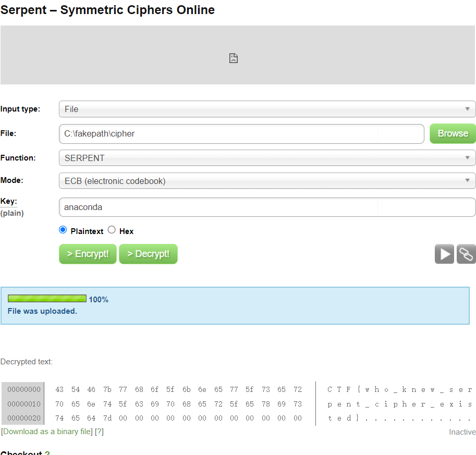Focus the Key field containing anaconda

coord(267,207)
